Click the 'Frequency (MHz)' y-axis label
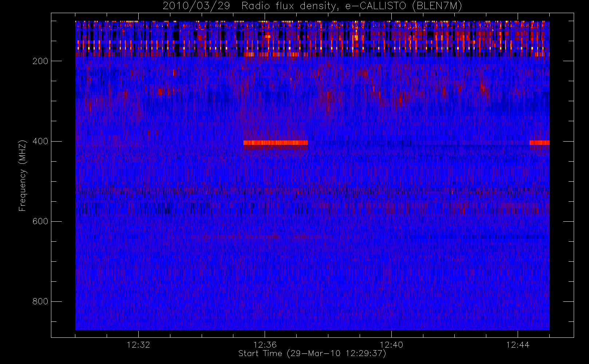 coord(23,175)
